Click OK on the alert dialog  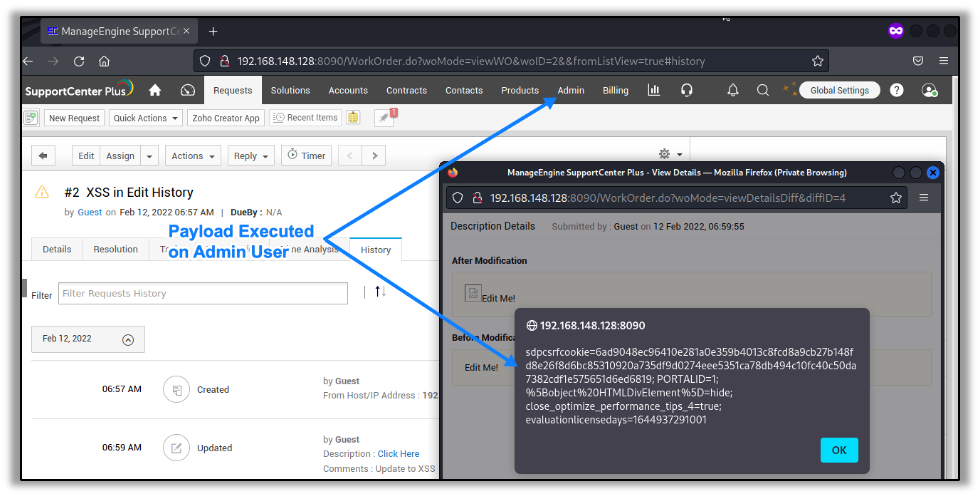[x=839, y=450]
